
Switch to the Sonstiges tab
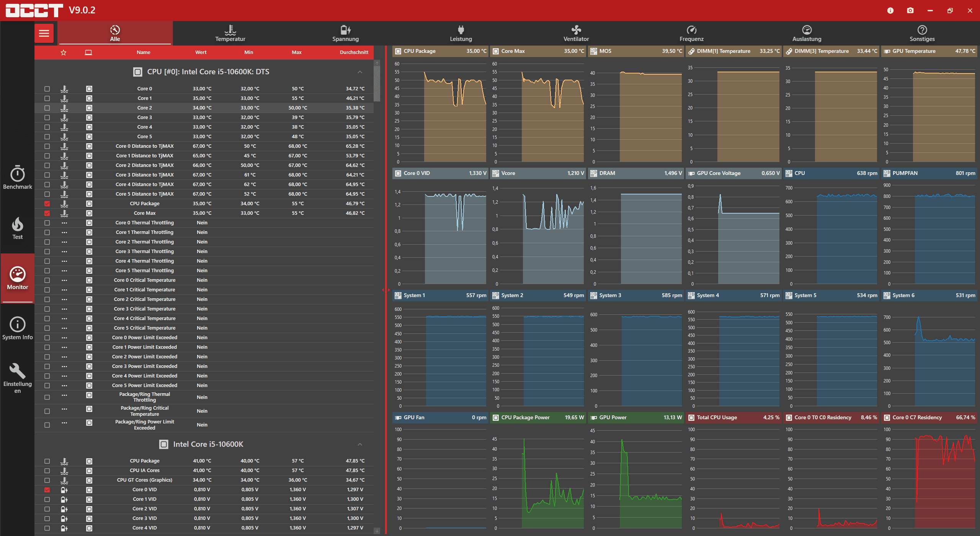point(922,33)
